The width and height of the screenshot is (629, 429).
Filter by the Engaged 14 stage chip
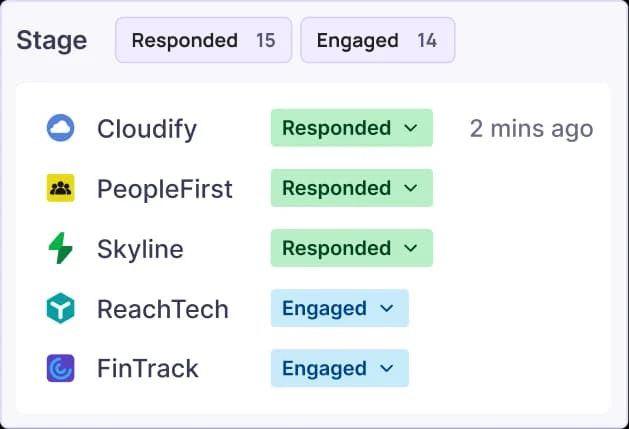(x=377, y=41)
